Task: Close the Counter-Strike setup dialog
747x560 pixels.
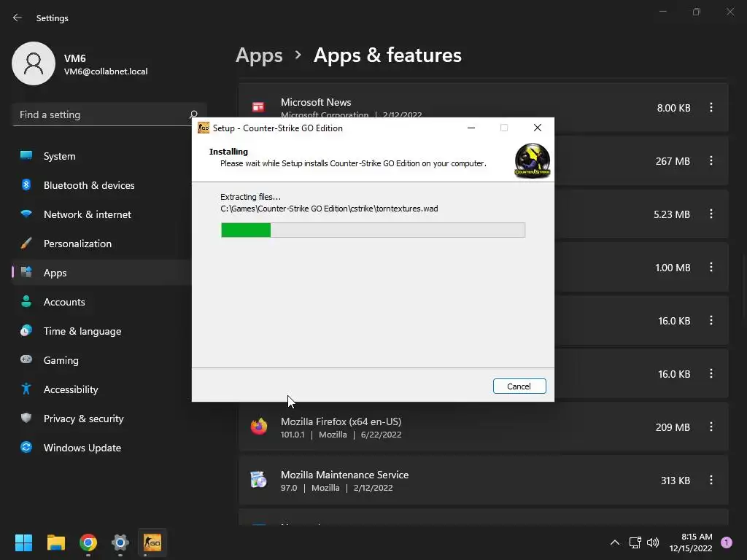Action: point(538,128)
